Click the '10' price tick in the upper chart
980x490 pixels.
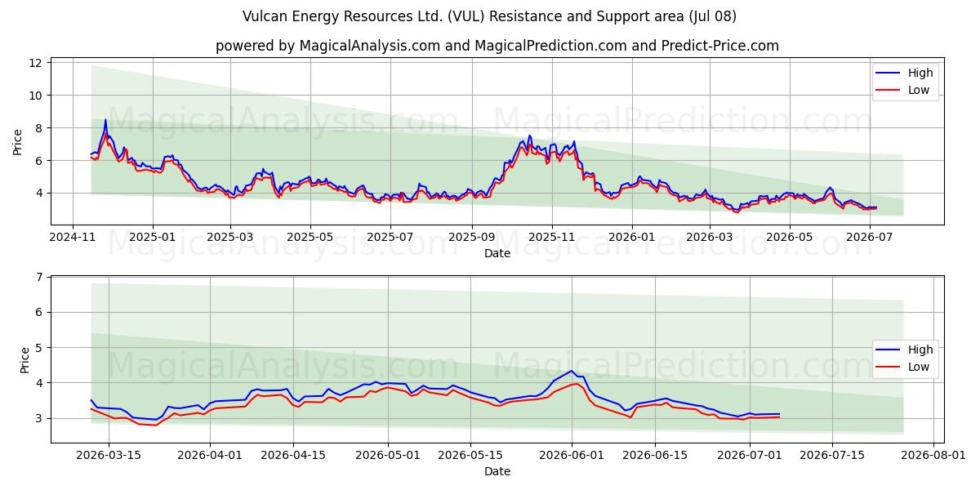(x=36, y=96)
